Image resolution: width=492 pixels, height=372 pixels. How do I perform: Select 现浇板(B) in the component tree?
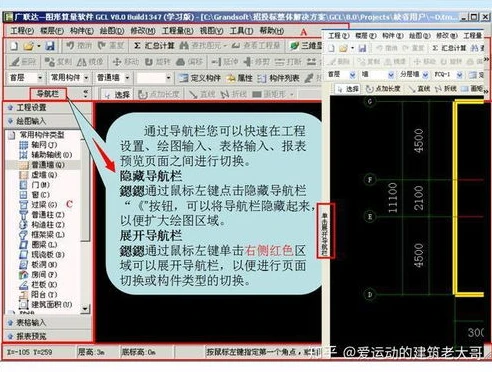(x=42, y=254)
